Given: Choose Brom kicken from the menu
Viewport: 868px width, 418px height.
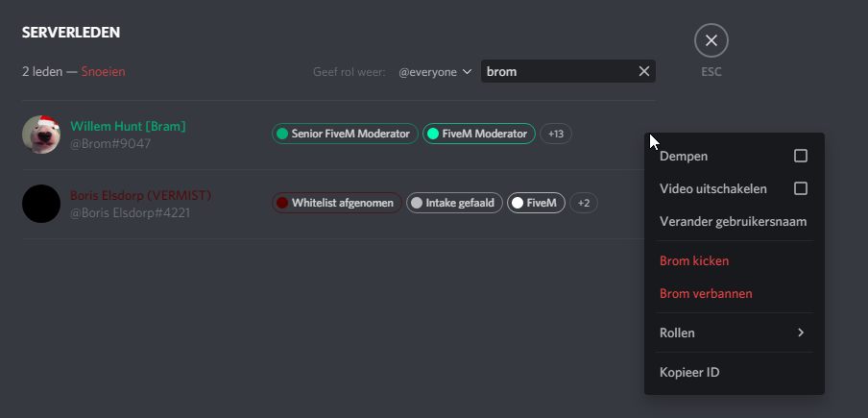Looking at the screenshot, I should coord(694,260).
